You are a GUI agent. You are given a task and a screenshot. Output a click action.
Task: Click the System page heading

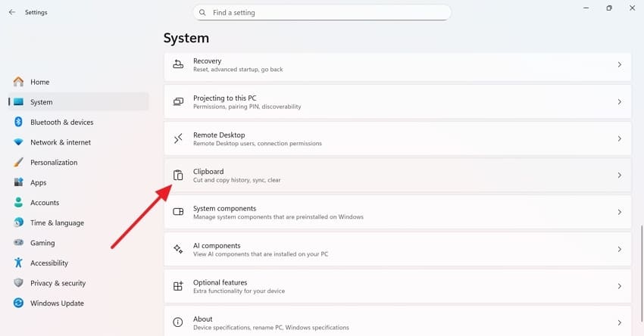pyautogui.click(x=186, y=38)
